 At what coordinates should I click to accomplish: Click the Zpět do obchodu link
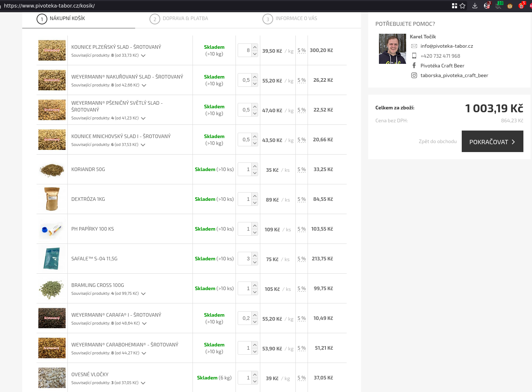(x=437, y=142)
